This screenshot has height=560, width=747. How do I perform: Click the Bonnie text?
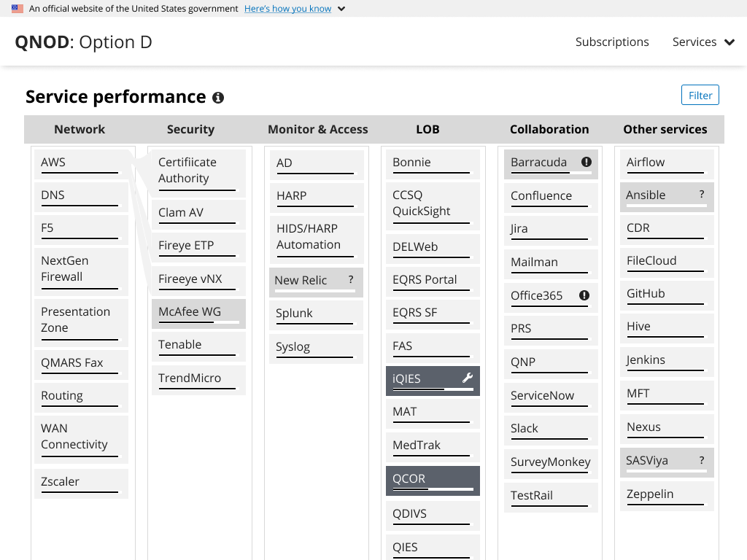411,162
